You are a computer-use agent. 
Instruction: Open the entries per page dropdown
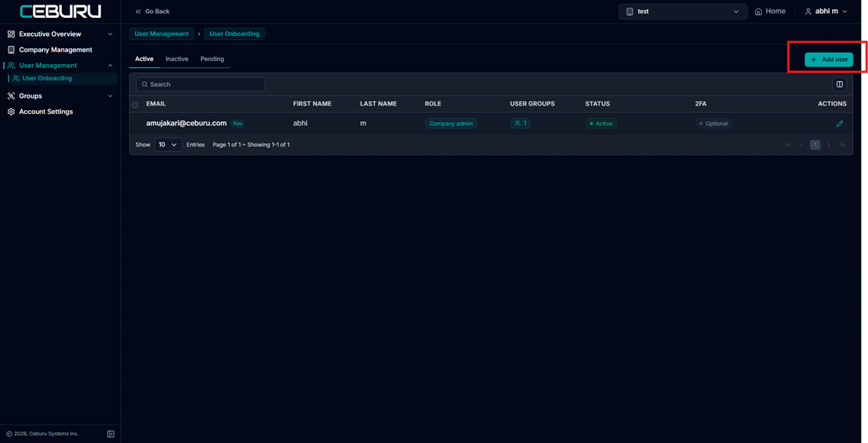[x=168, y=145]
